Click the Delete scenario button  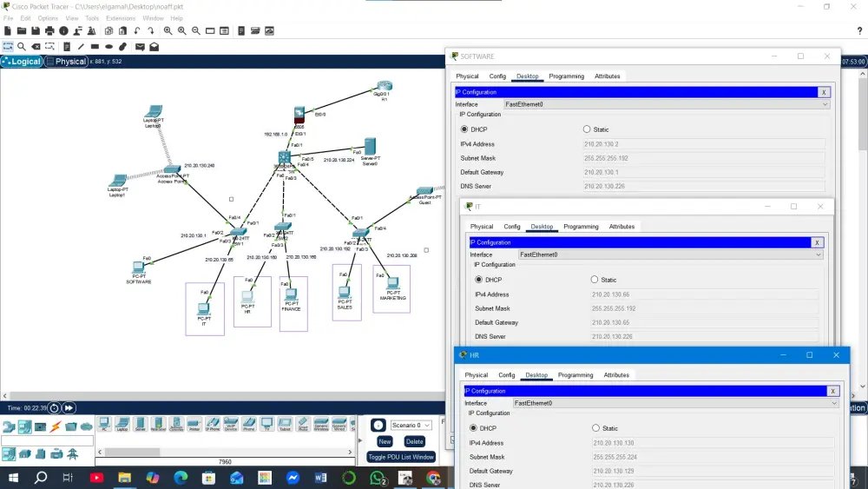point(414,441)
